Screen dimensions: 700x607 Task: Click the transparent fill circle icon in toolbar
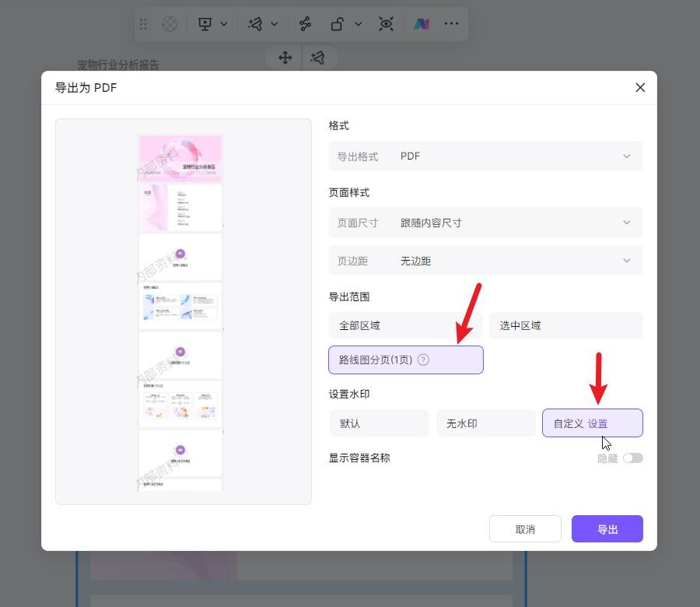[x=170, y=24]
